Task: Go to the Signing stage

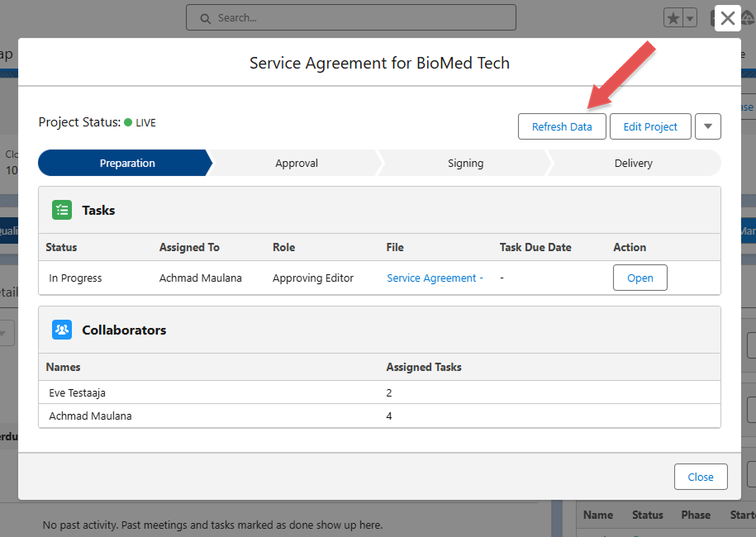Action: click(x=465, y=164)
